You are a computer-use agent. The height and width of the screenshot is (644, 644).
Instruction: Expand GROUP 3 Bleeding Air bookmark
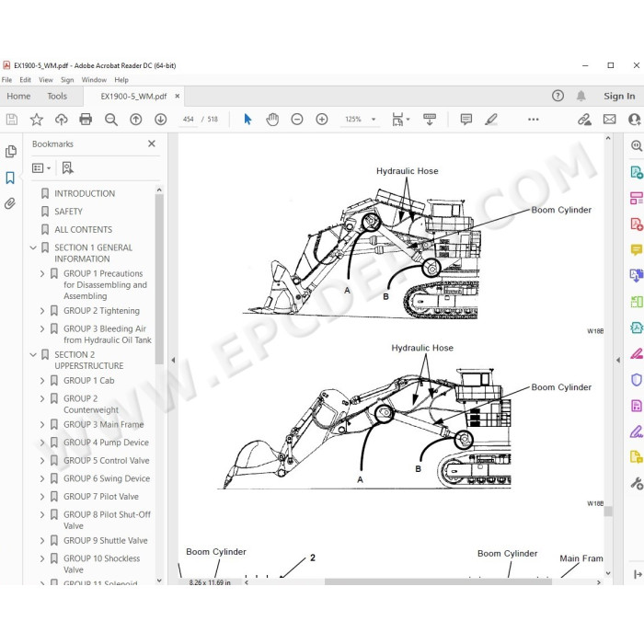pos(42,329)
